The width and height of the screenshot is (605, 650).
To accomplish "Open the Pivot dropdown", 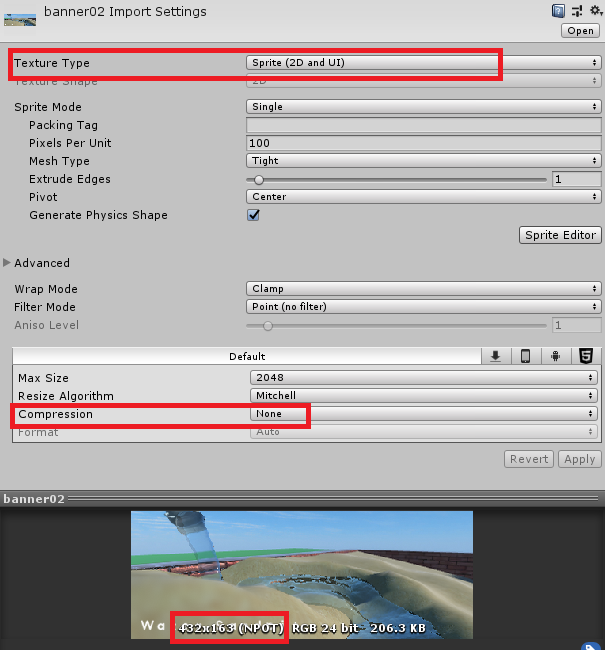I will tap(423, 196).
